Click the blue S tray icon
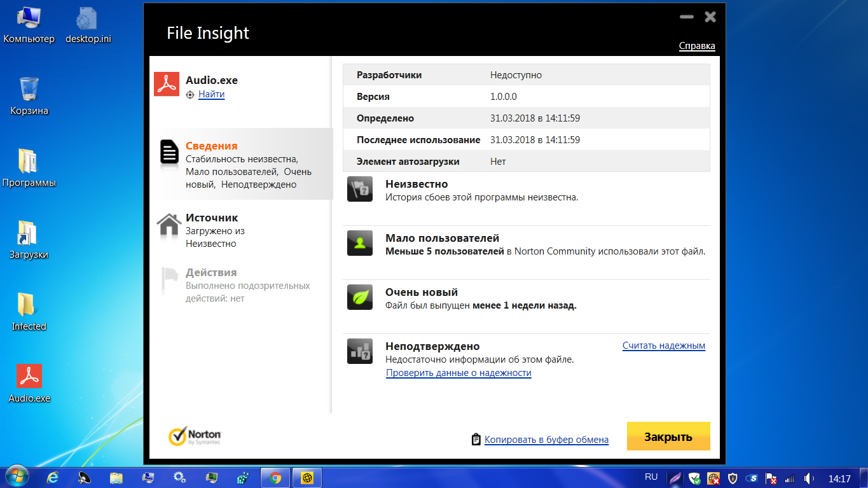 pos(752,478)
